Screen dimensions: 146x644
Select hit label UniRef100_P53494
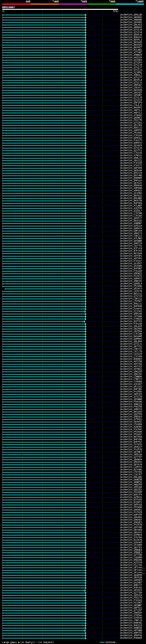coord(131,432)
